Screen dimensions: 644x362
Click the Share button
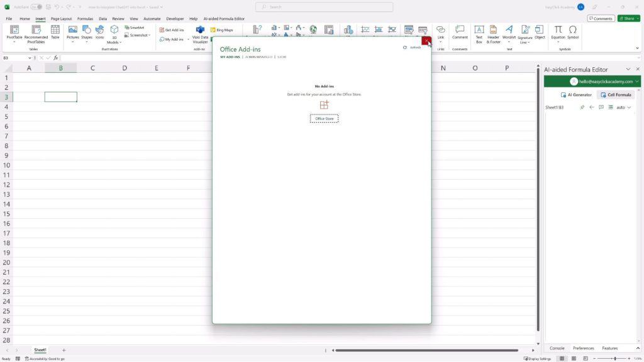[629, 18]
